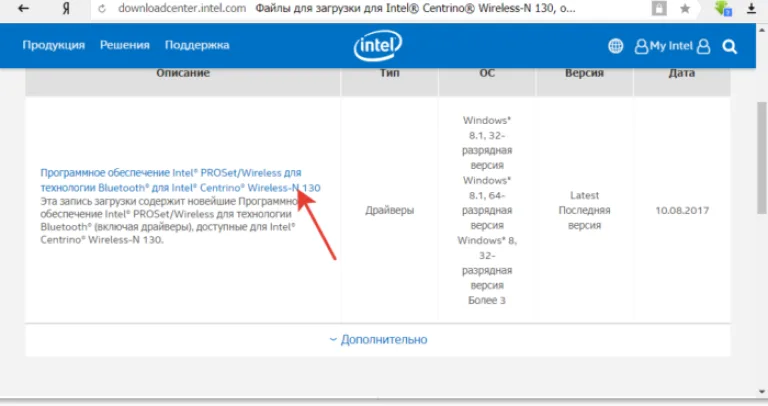The height and width of the screenshot is (406, 768).
Task: Go back with the browser back arrow
Action: pyautogui.click(x=23, y=8)
